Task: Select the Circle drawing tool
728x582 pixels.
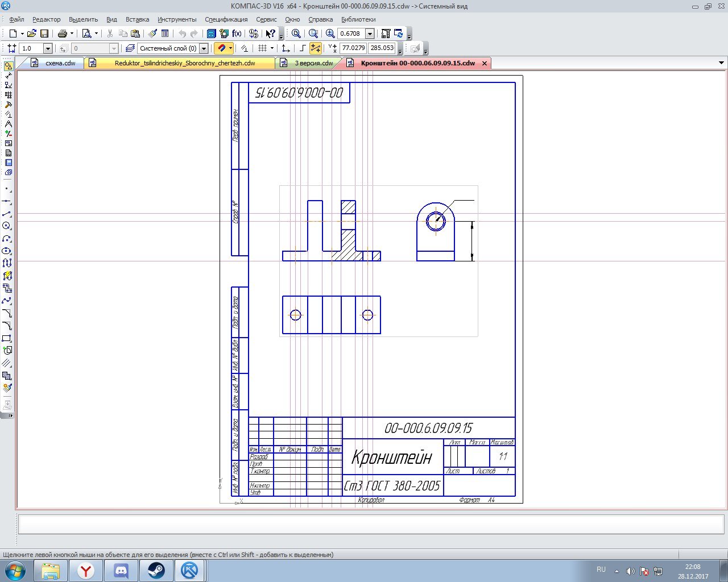Action: [x=7, y=226]
